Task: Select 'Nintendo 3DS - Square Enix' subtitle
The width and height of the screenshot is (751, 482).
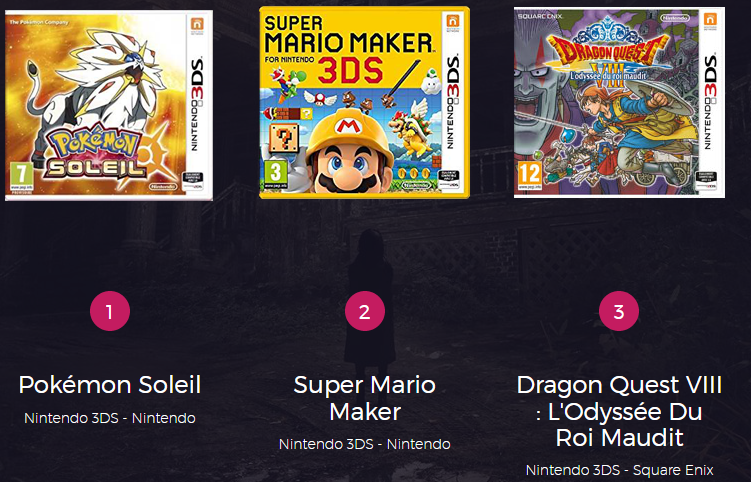Action: click(x=620, y=470)
